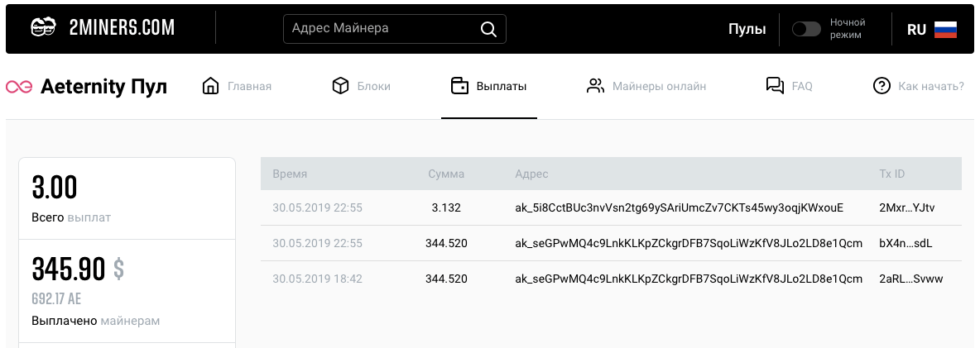The height and width of the screenshot is (348, 980).
Task: Click the house icon for Главная
Action: [x=210, y=86]
